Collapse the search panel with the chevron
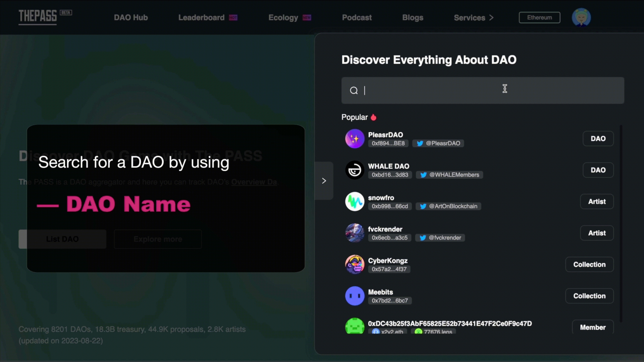This screenshot has height=362, width=644. pyautogui.click(x=324, y=181)
